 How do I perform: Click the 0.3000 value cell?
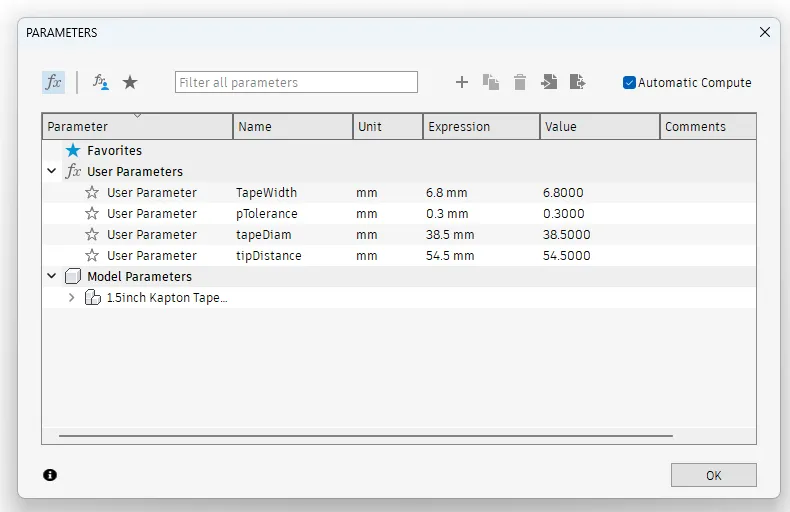(x=564, y=214)
